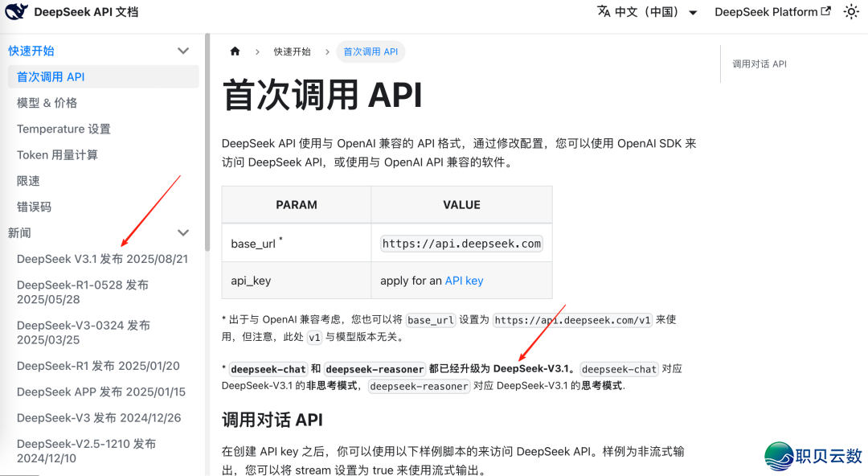Toggle light/dark mode sun icon
This screenshot has width=868, height=476.
851,11
